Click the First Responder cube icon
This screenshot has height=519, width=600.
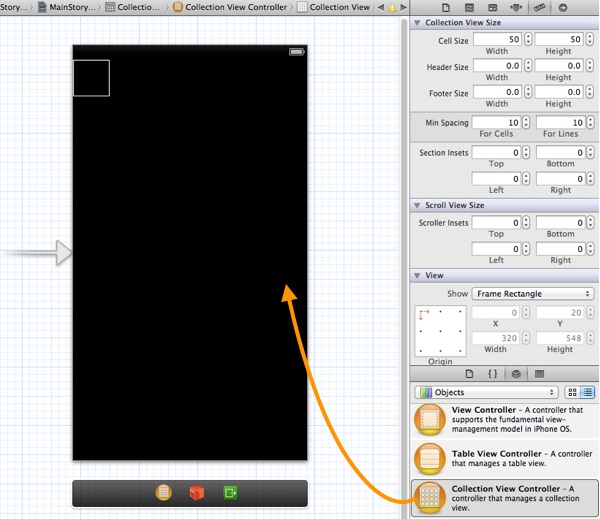pos(197,493)
